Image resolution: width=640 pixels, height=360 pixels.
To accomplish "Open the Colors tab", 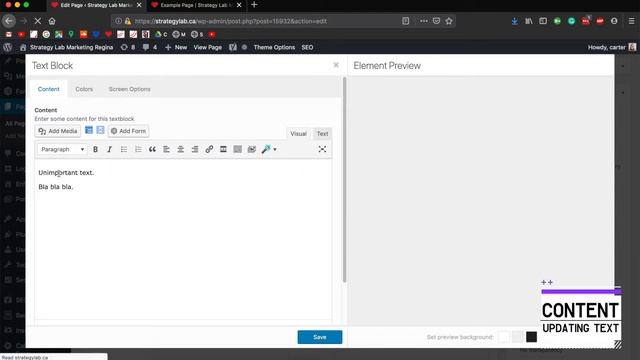I will pyautogui.click(x=84, y=89).
